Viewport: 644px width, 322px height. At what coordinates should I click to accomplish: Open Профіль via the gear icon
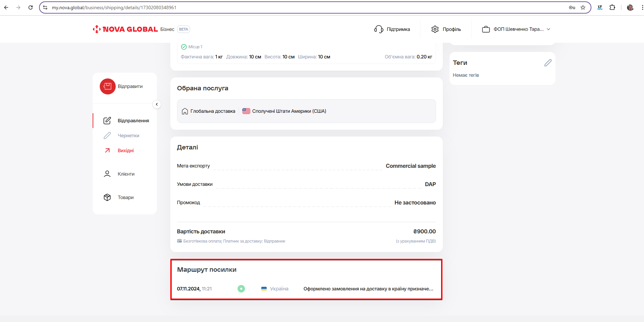point(435,29)
